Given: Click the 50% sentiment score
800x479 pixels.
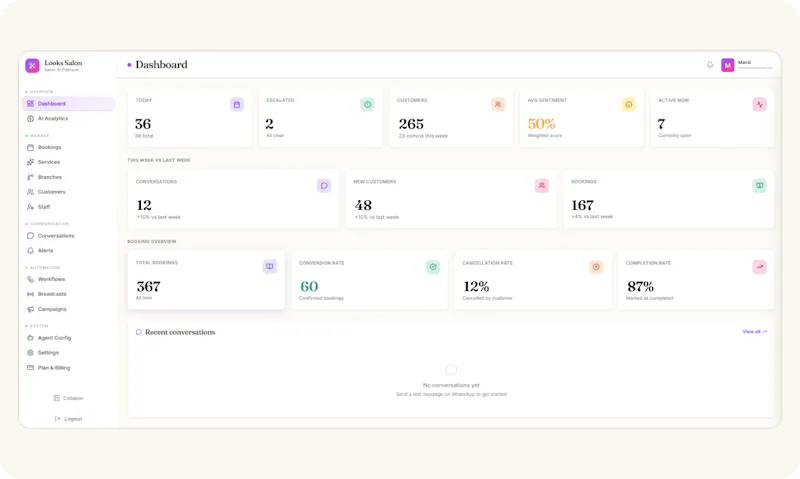Looking at the screenshot, I should [x=541, y=124].
